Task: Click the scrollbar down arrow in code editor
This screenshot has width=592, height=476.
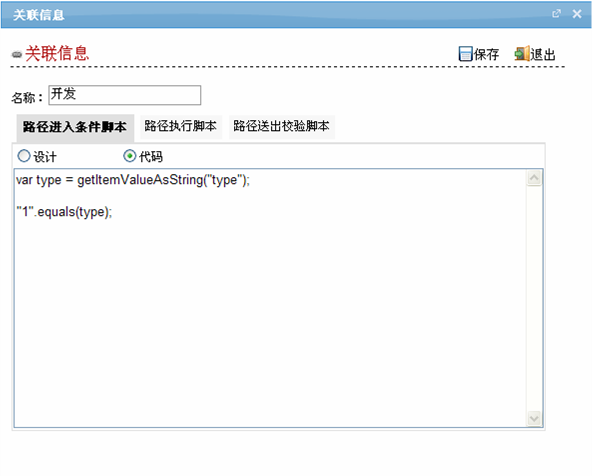Action: [534, 418]
